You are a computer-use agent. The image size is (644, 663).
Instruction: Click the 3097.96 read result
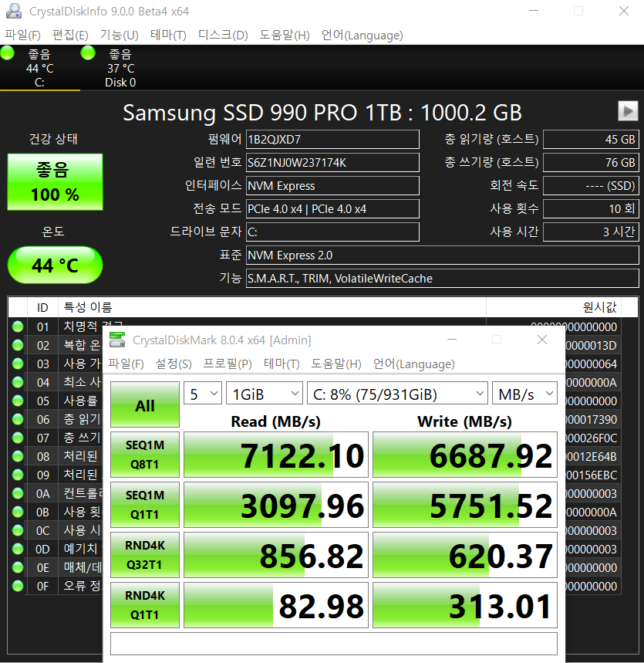[276, 505]
